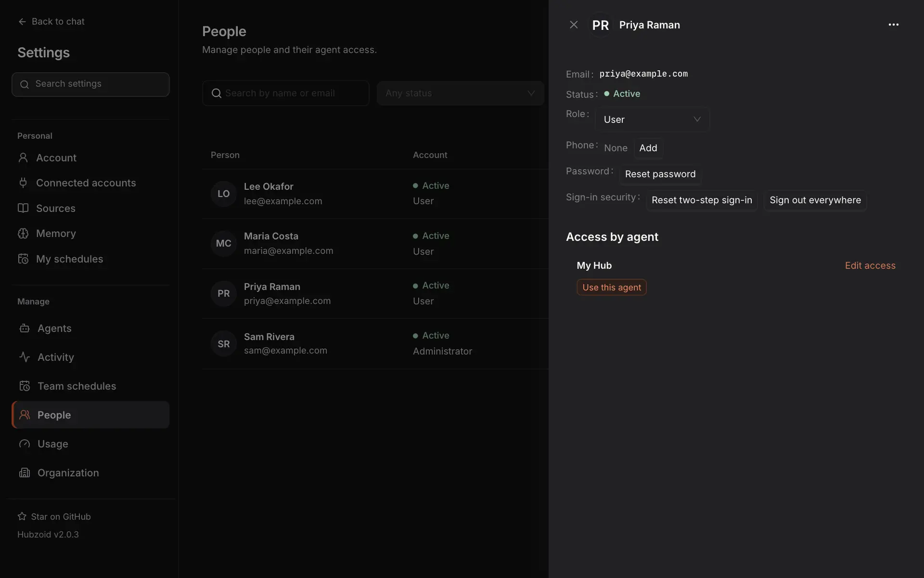Click the magnifier icon in people search
Viewport: 924px width, 578px height.
tap(217, 93)
